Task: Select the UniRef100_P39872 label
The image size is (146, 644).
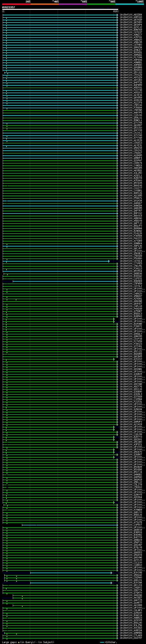Action: [x=131, y=326]
